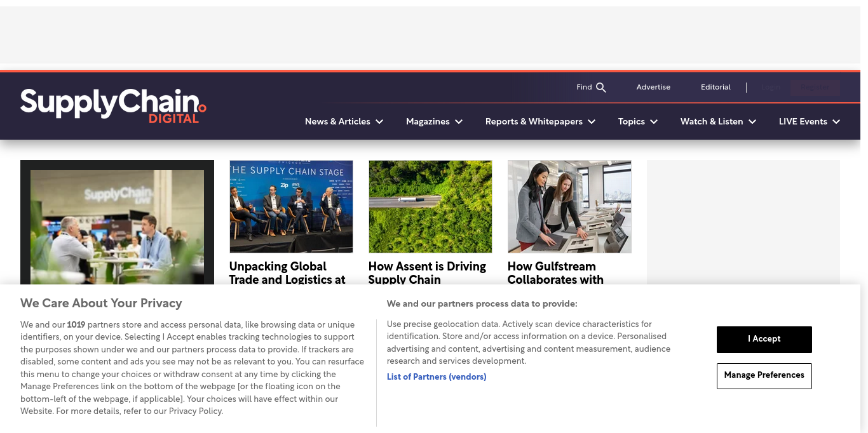The width and height of the screenshot is (868, 433).
Task: Open the aerial forest road article image
Action: (x=430, y=206)
